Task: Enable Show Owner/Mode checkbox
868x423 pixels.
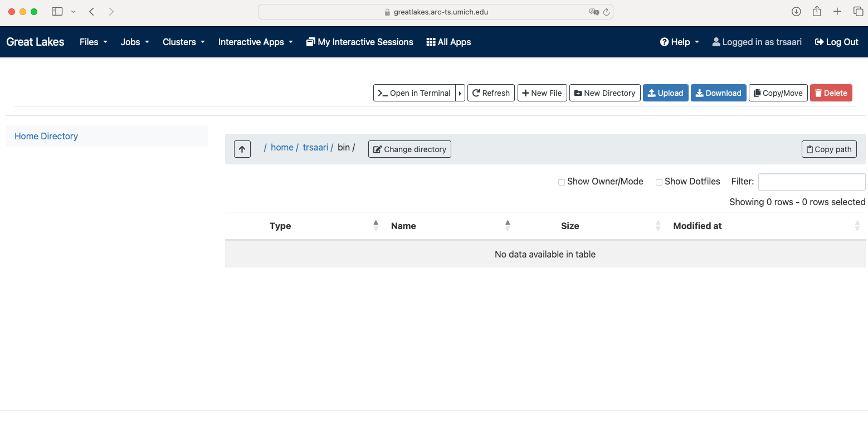Action: click(x=562, y=182)
